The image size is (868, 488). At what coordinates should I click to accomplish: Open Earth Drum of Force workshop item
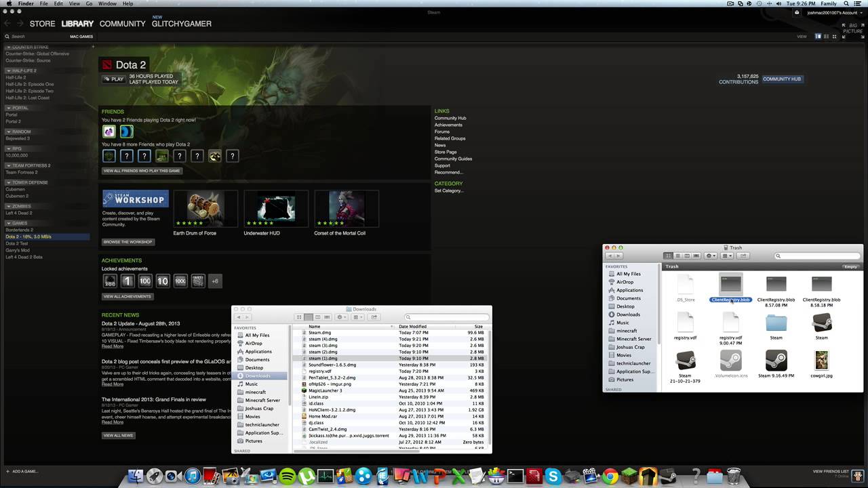point(205,209)
